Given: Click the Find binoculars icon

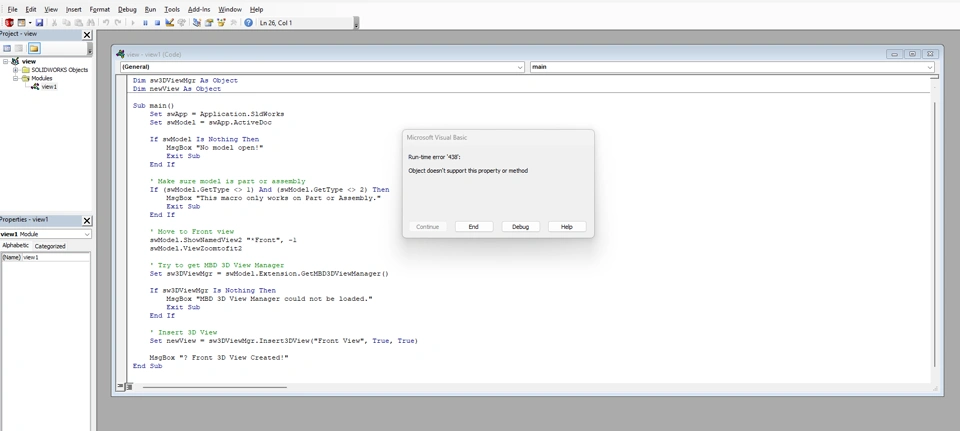Looking at the screenshot, I should tap(90, 23).
